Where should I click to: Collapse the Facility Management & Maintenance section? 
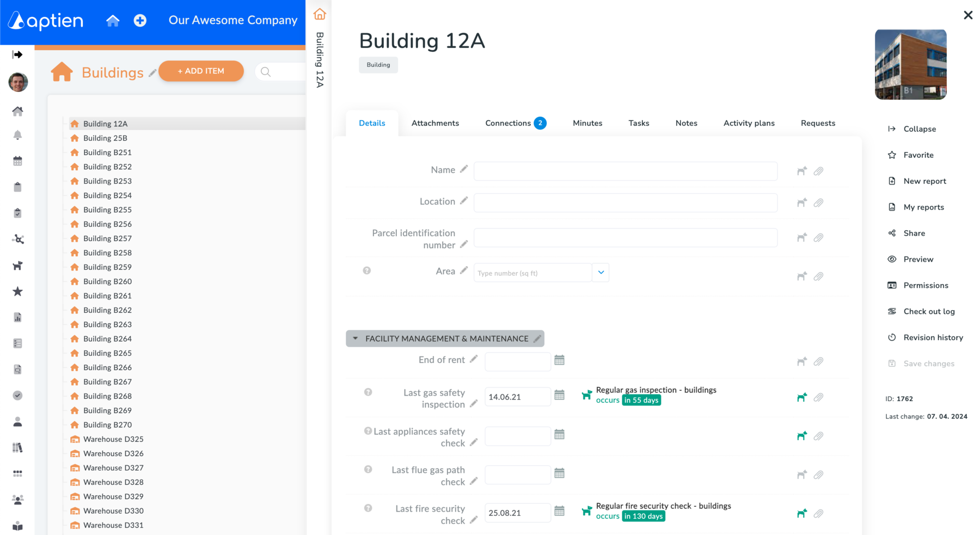tap(356, 339)
